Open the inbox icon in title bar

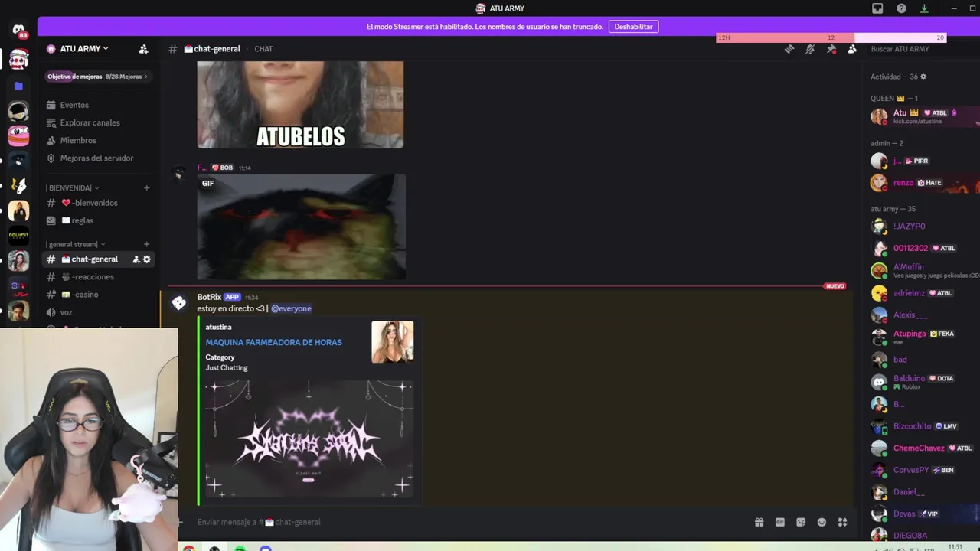(877, 8)
